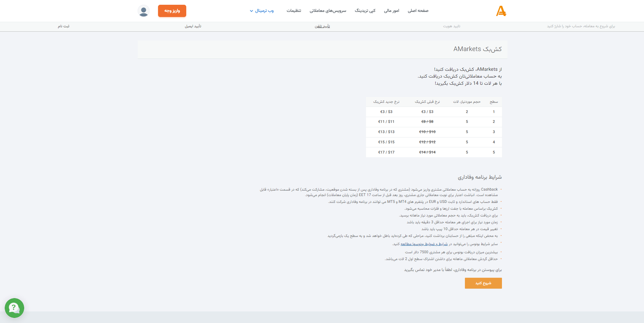Click the سطح column header
The height and width of the screenshot is (323, 644).
point(494,102)
